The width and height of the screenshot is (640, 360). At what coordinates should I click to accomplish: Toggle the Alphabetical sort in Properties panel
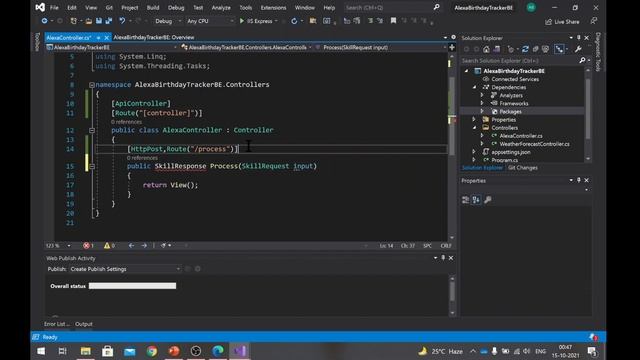476,200
